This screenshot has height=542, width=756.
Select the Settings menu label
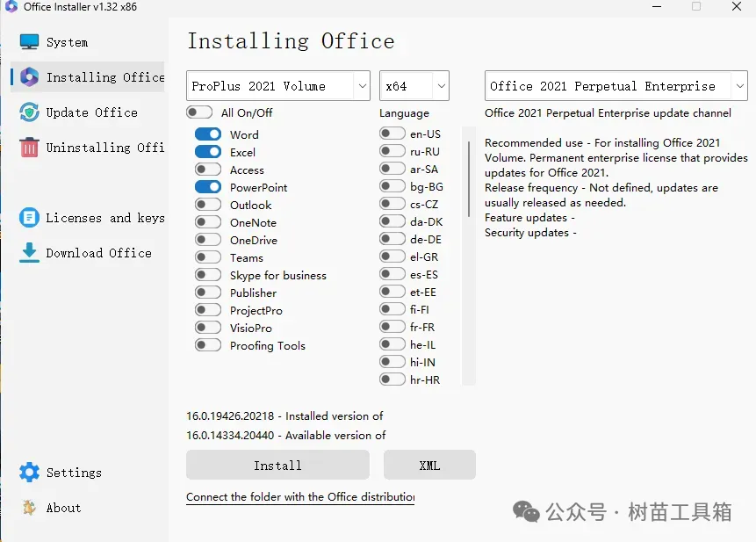[x=74, y=473]
